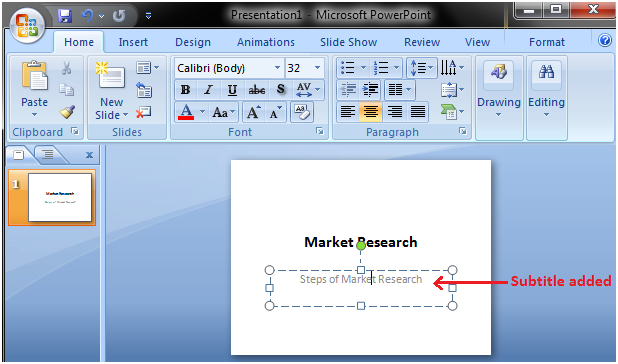Image resolution: width=618 pixels, height=364 pixels.
Task: Click the Text Shadow icon
Action: click(281, 89)
